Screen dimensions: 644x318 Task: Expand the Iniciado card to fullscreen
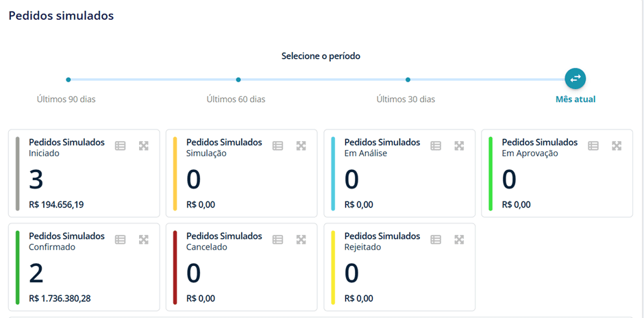(x=143, y=146)
